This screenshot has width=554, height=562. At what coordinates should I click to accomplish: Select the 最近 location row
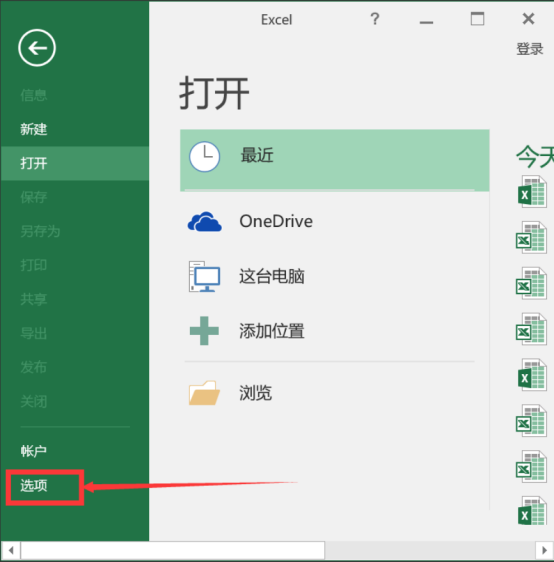(335, 160)
